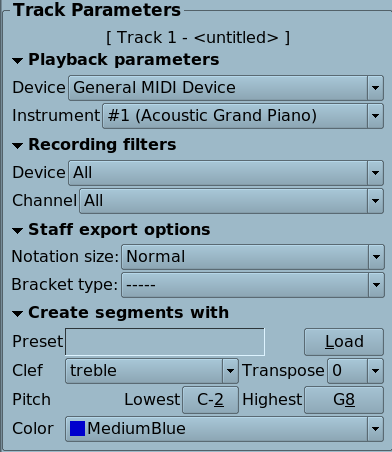
Task: Click the Lowest pitch C-2 button
Action: (x=210, y=400)
